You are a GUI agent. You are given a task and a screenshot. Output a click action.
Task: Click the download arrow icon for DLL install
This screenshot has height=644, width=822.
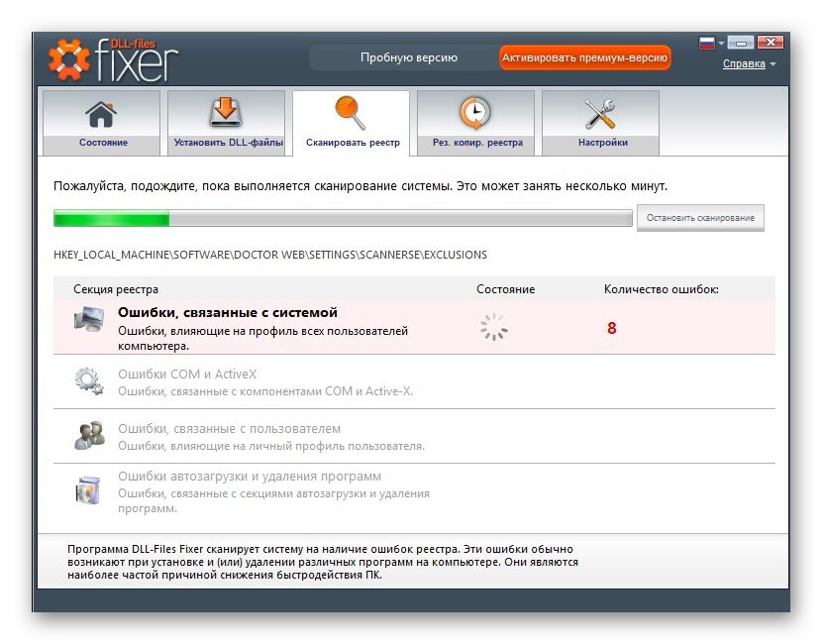226,112
